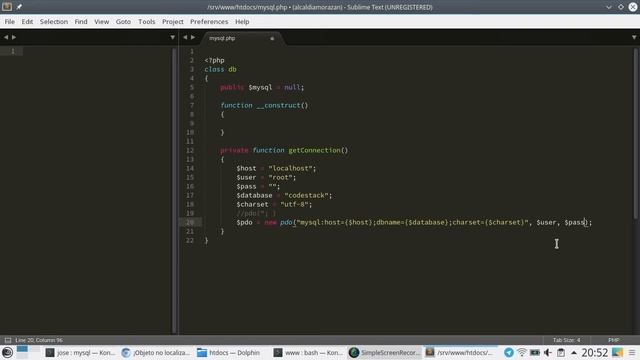
Task: Click line number 12 in gutter
Action: [190, 150]
